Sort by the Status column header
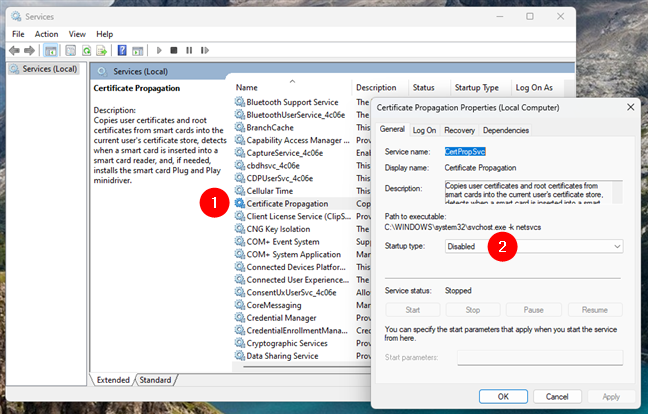The width and height of the screenshot is (648, 414). coord(429,88)
